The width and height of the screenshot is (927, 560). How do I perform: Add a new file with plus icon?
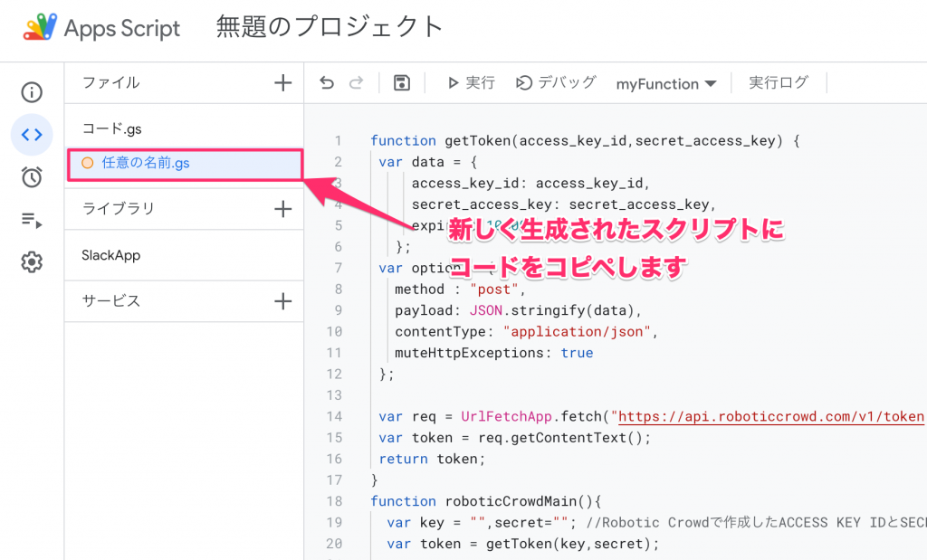[x=283, y=82]
